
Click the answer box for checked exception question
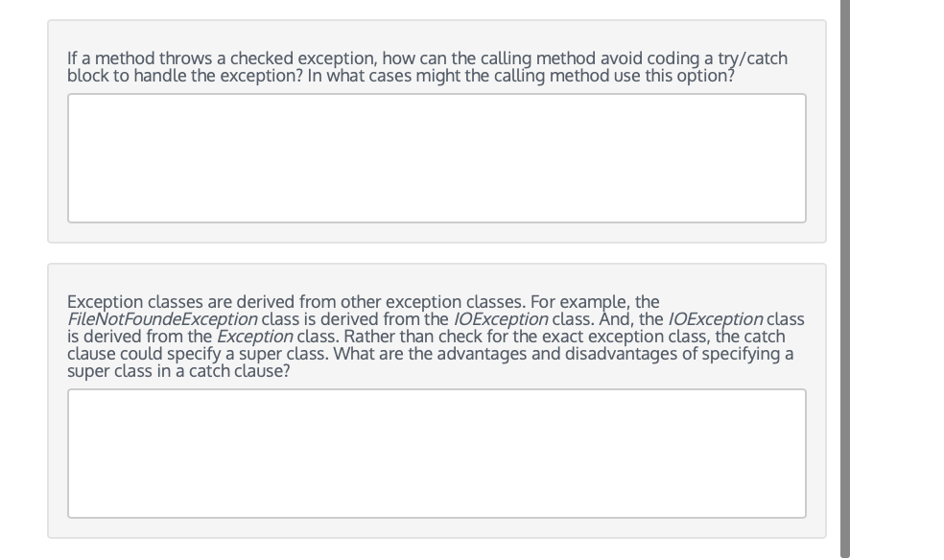(x=437, y=158)
